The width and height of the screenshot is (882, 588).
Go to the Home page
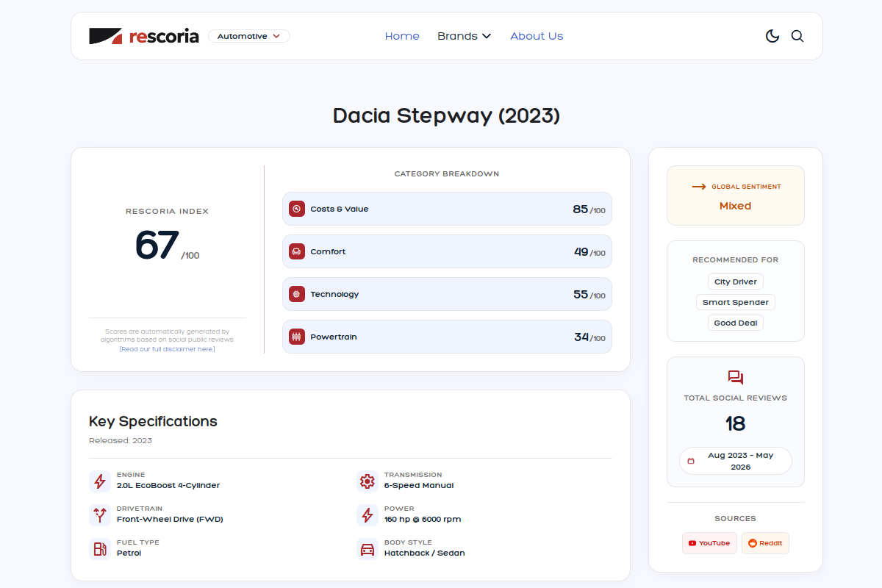[402, 36]
